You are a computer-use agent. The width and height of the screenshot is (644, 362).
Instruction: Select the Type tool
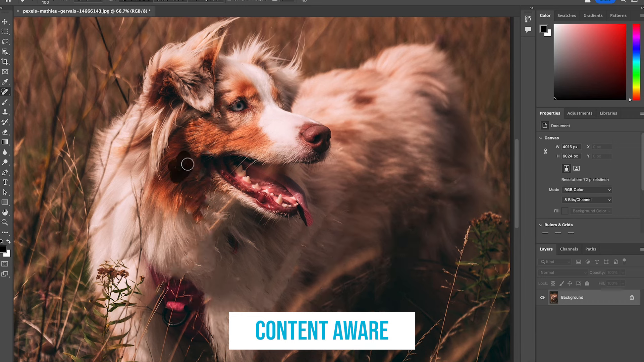tap(5, 182)
